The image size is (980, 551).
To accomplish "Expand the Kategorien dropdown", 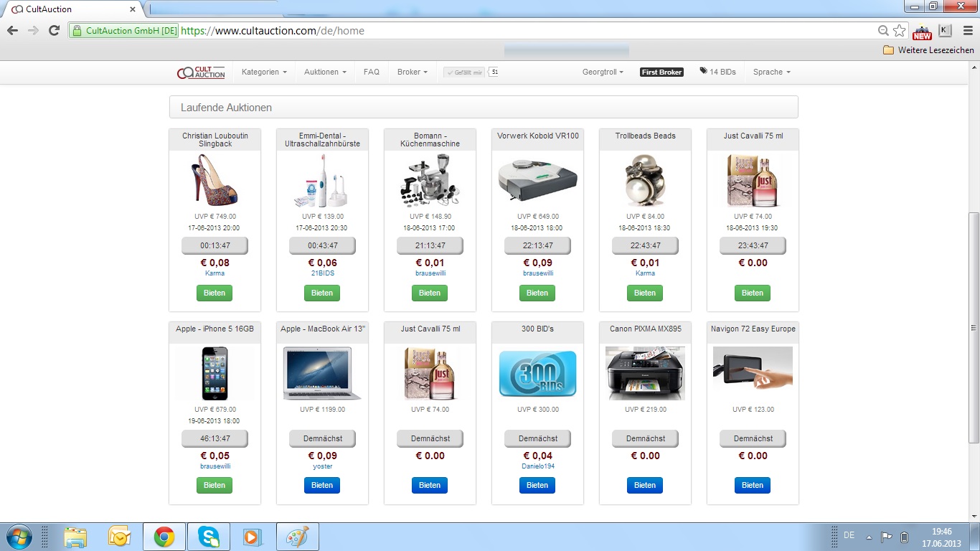I will coord(264,72).
